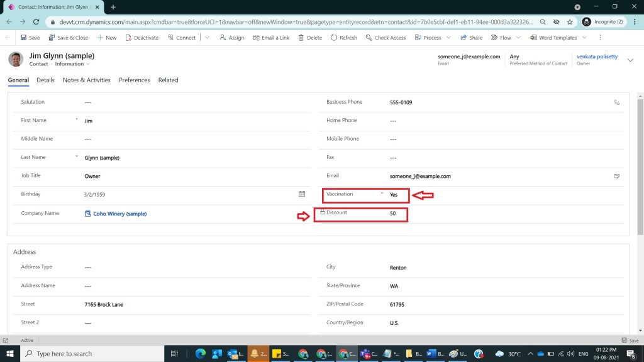Open the Birthday calendar picker icon

pyautogui.click(x=302, y=194)
